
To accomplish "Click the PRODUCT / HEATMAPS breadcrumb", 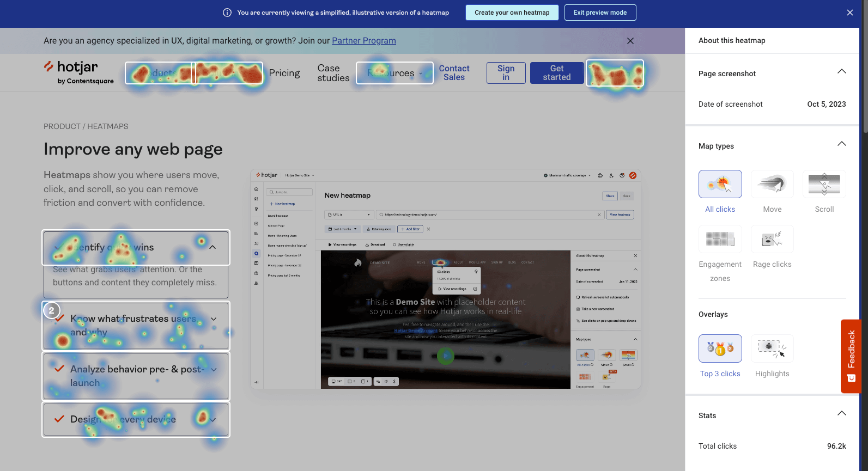I will click(86, 126).
